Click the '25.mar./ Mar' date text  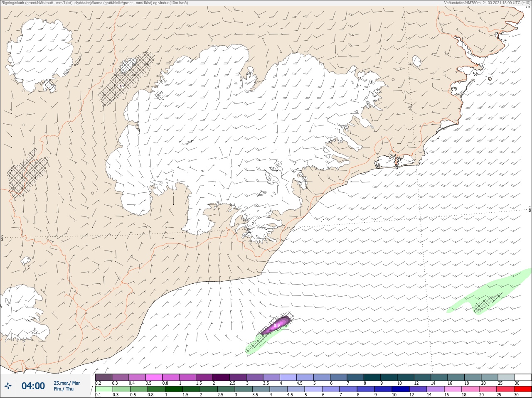(x=66, y=383)
